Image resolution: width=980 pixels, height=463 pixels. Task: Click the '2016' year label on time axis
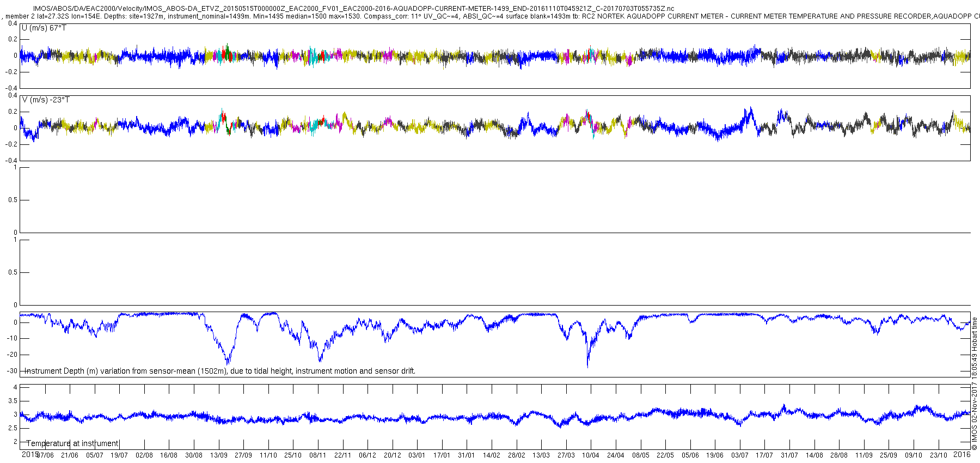tap(962, 454)
